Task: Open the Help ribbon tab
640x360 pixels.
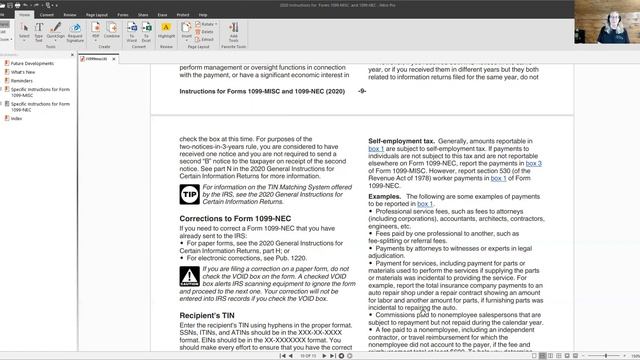Action: pos(203,15)
